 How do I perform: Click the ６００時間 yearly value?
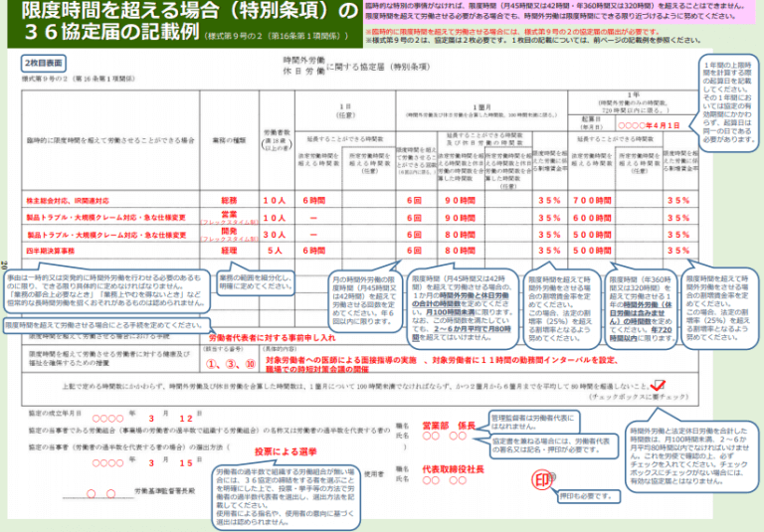[x=592, y=218]
